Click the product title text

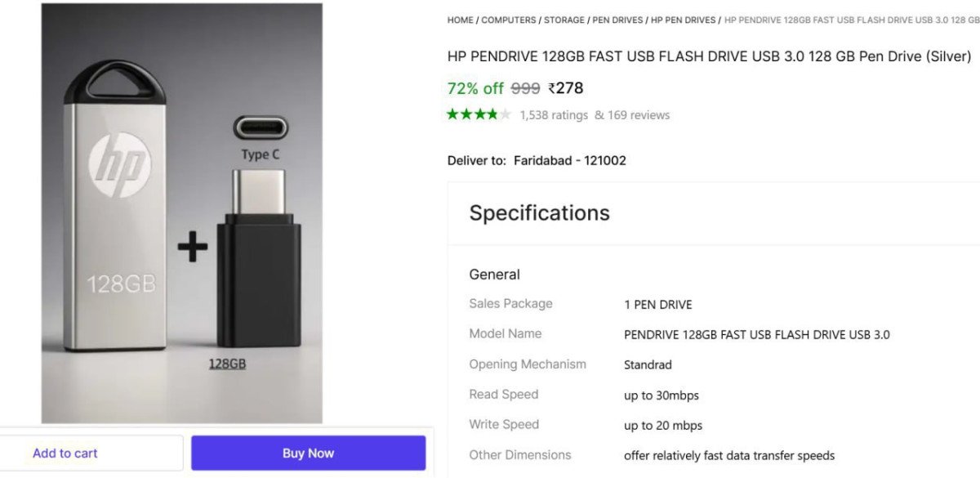(709, 56)
